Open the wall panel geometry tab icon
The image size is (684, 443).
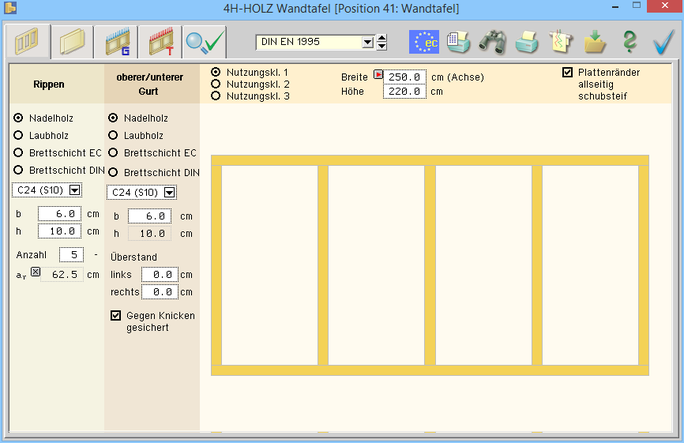pos(24,43)
